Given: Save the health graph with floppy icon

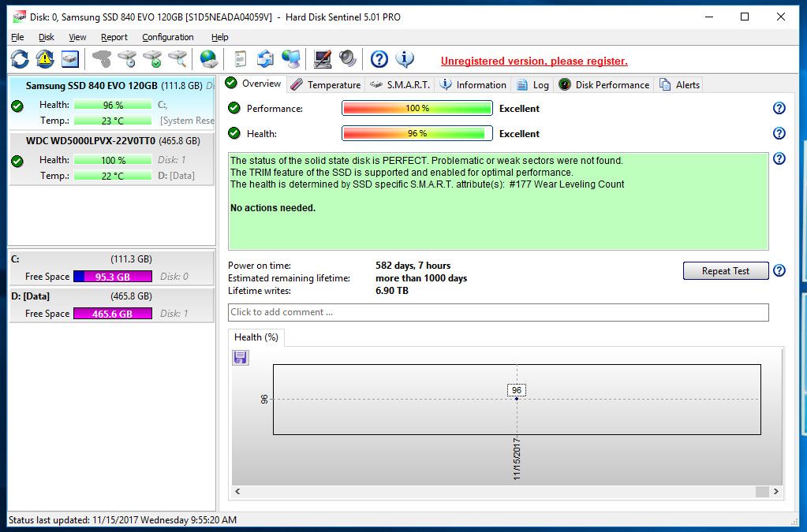Looking at the screenshot, I should pos(241,357).
